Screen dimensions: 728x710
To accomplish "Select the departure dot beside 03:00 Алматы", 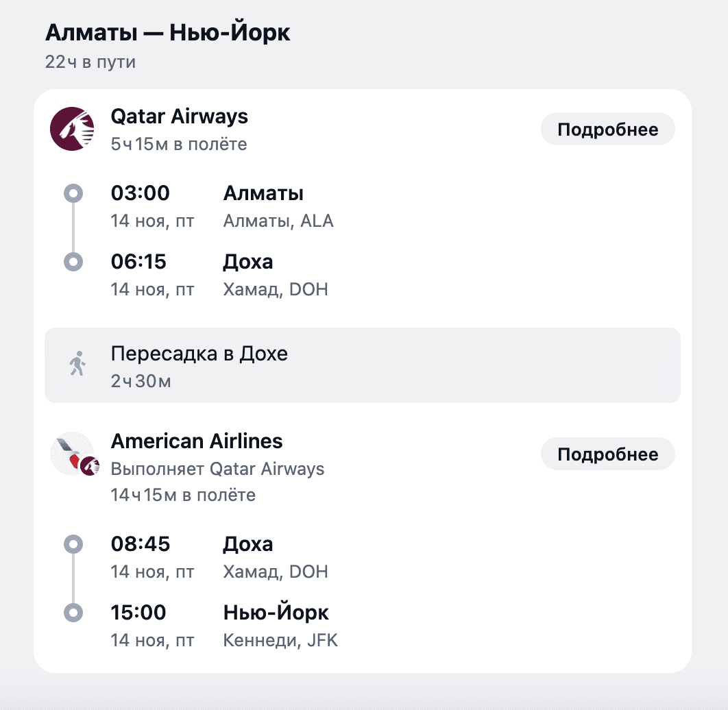I will click(73, 193).
